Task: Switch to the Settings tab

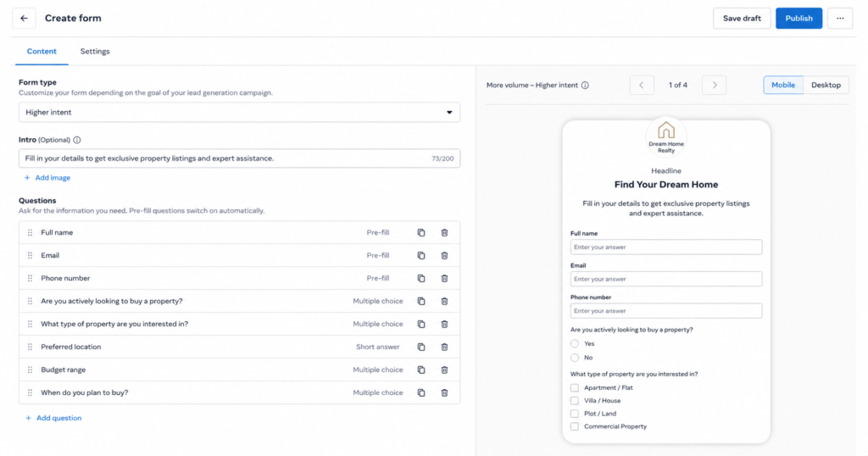Action: [x=95, y=52]
